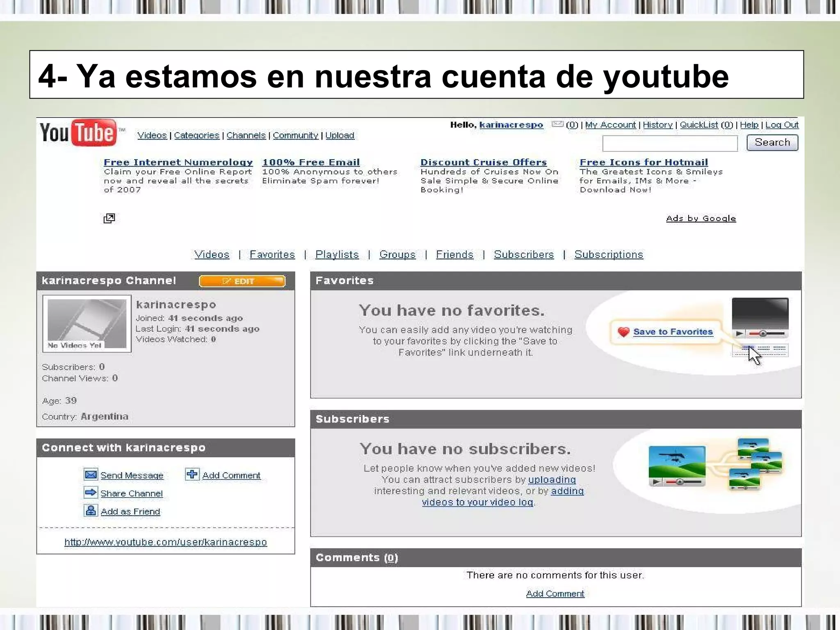Open Free Icons for Hotmail ad
The image size is (840, 630).
[x=644, y=162]
